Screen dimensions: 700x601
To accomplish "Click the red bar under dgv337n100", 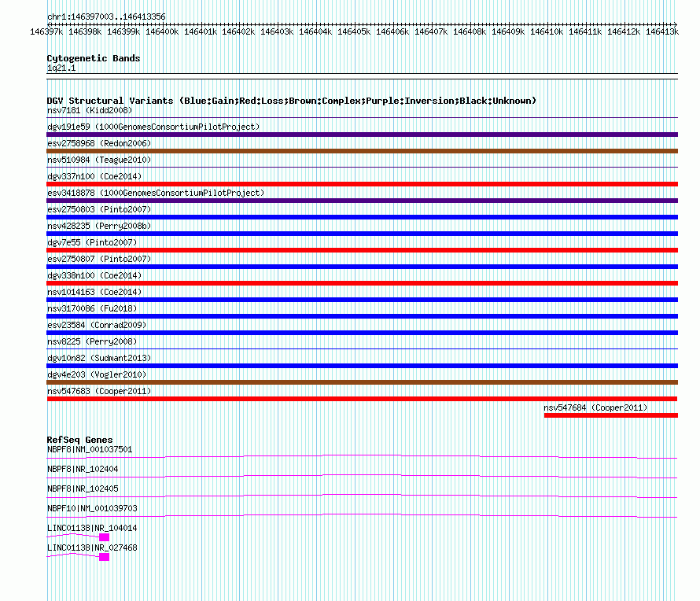I will click(362, 184).
